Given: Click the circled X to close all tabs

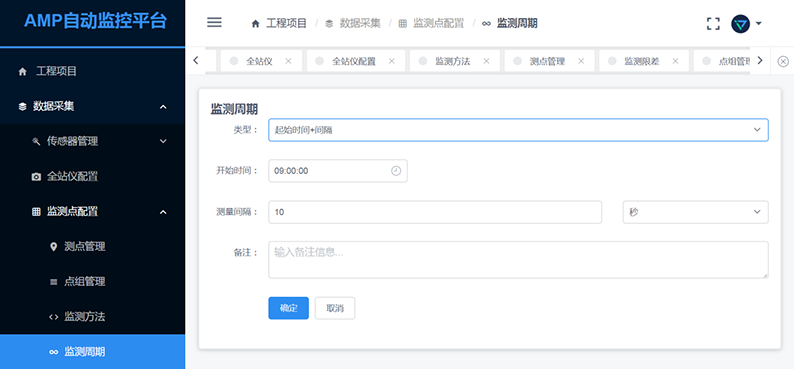Looking at the screenshot, I should [783, 61].
